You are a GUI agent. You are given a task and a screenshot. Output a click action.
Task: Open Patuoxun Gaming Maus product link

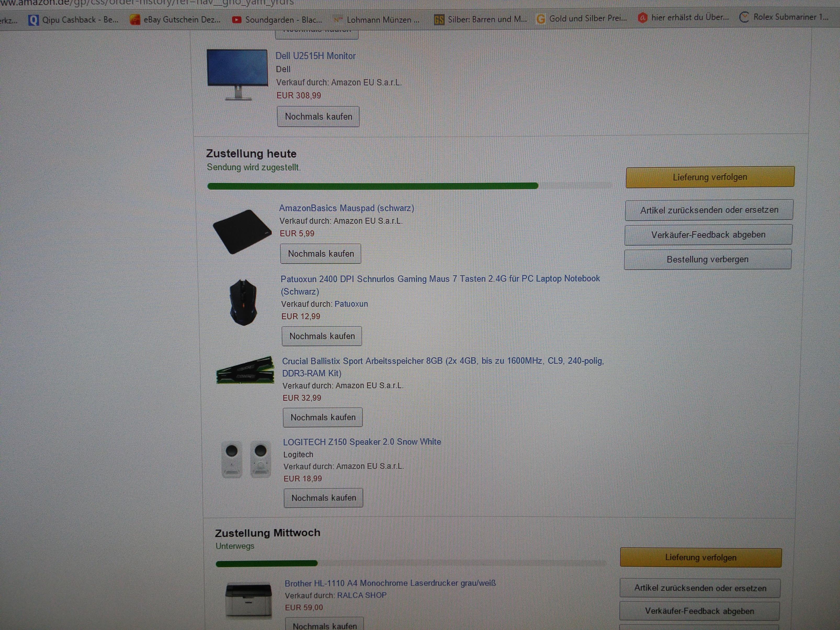(440, 285)
